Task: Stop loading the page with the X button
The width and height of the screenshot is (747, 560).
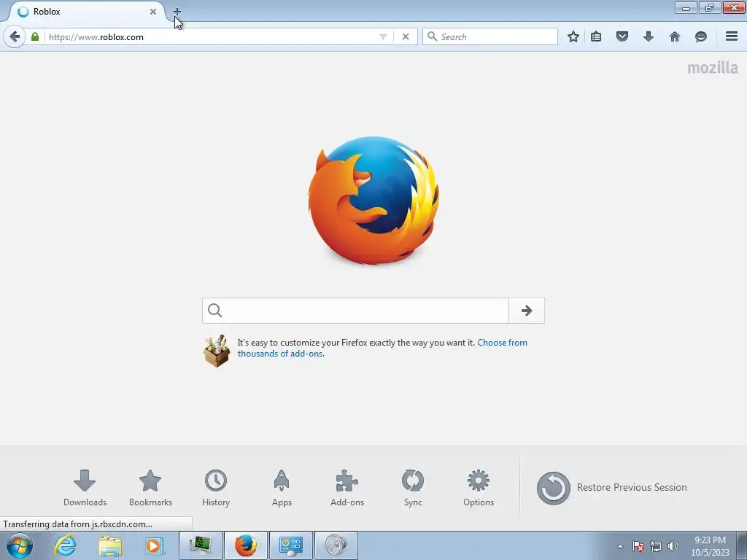Action: point(406,36)
